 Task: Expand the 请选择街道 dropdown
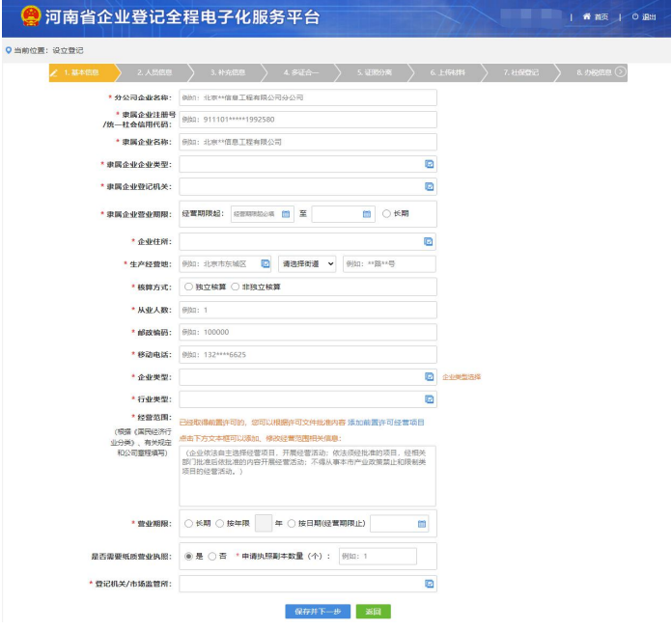[x=307, y=263]
